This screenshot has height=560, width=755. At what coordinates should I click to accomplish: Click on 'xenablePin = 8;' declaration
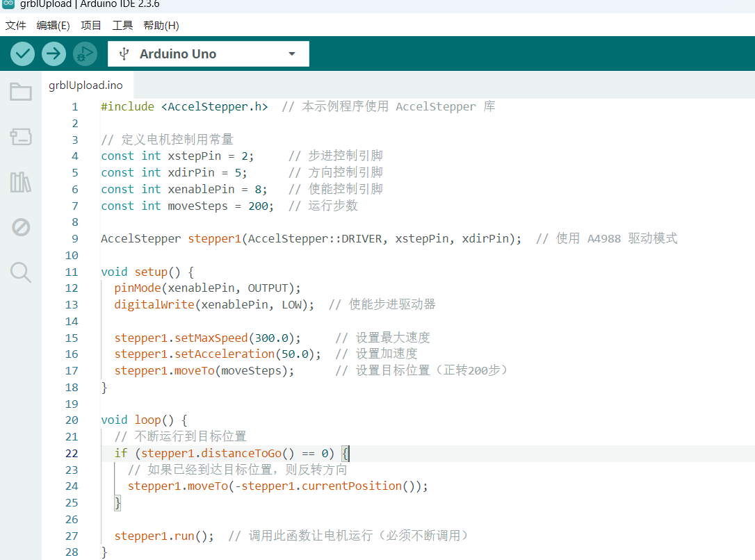tap(217, 189)
